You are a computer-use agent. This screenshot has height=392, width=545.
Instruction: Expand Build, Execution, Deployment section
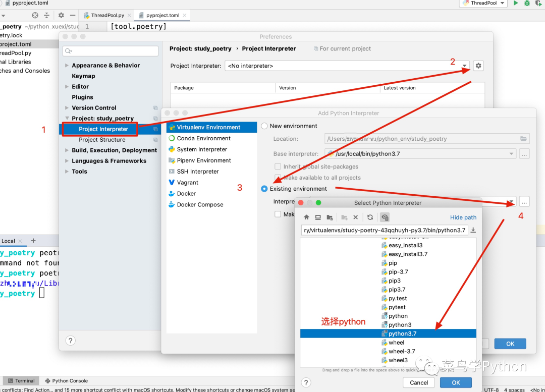coord(67,150)
